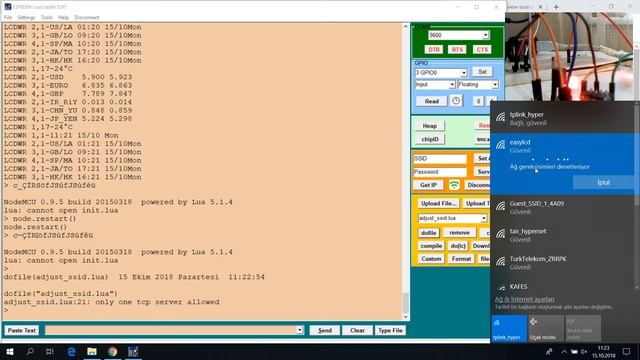Toggle the mobile hotspot quick tile
This screenshot has width=640, height=360.
tap(583, 328)
